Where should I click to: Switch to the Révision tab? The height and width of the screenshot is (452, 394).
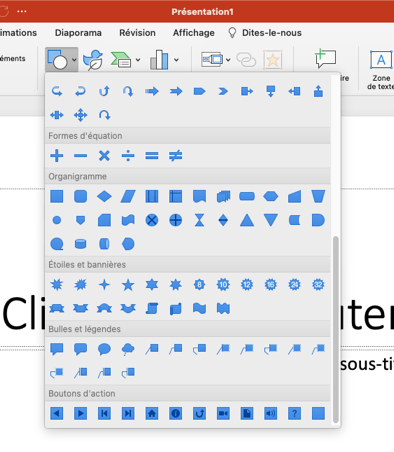pyautogui.click(x=137, y=33)
